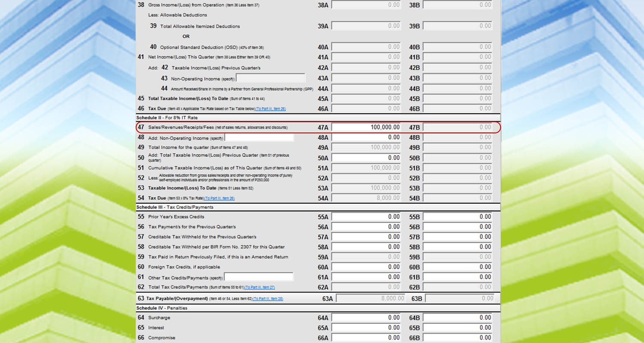Click the 51A Cumulative Taxable Income value
The image size is (644, 343).
(366, 168)
